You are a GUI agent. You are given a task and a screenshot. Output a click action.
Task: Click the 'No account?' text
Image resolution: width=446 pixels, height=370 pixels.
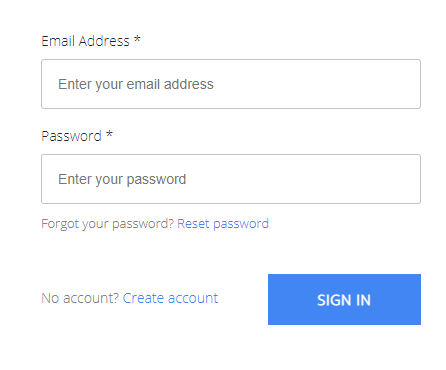point(80,298)
